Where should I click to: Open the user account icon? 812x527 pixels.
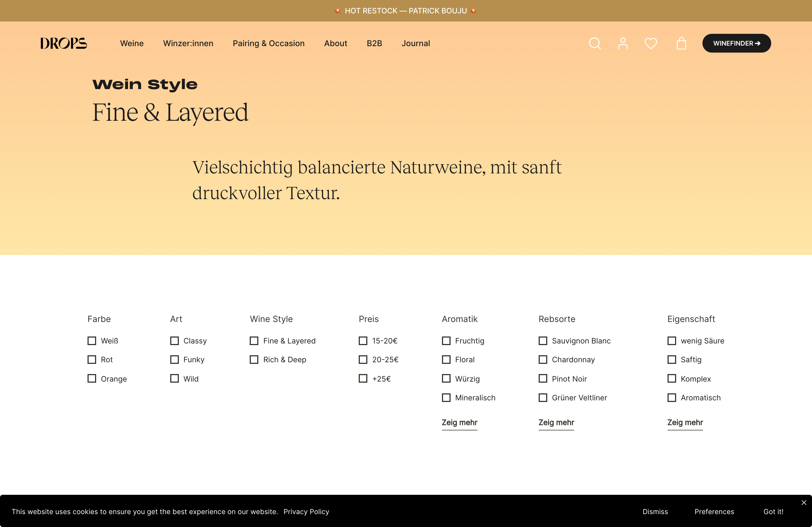[x=623, y=43]
